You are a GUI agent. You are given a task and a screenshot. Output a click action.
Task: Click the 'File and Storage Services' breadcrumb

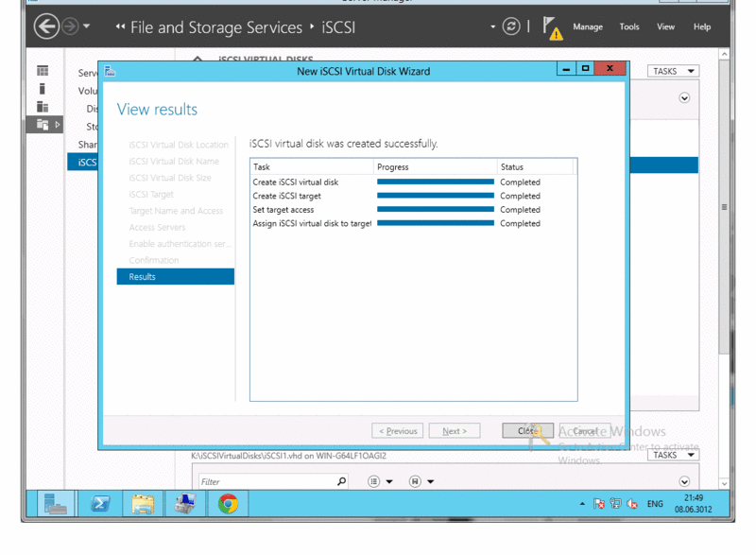coord(216,27)
